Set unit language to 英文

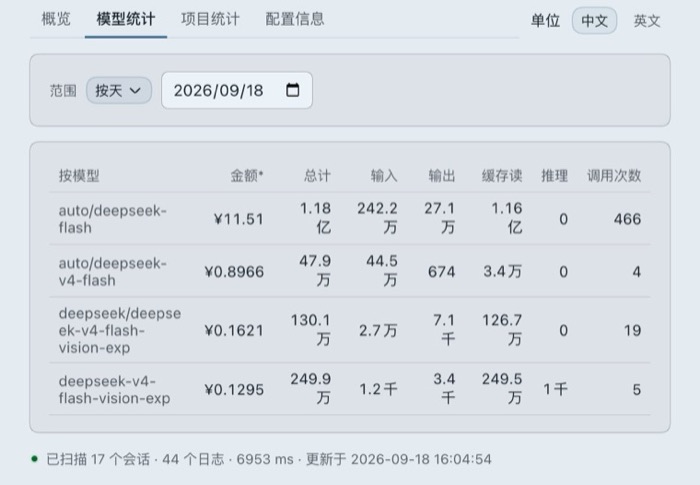tap(647, 21)
